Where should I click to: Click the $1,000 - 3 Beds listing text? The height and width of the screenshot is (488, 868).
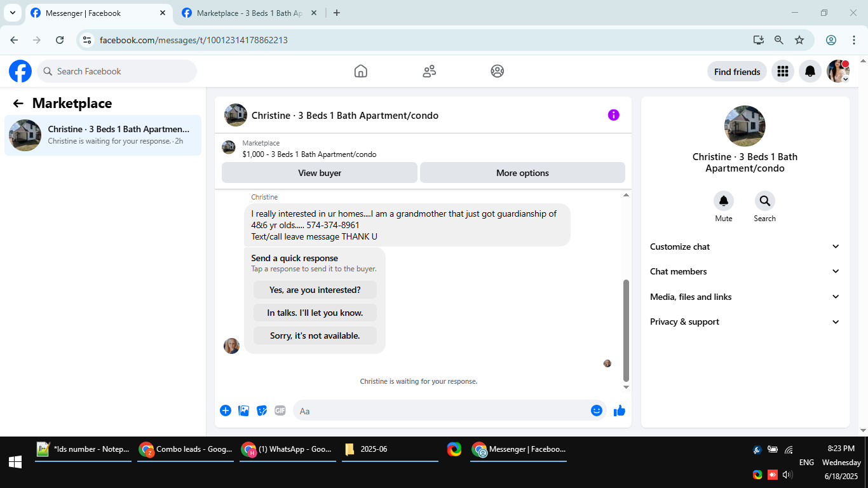click(x=309, y=154)
